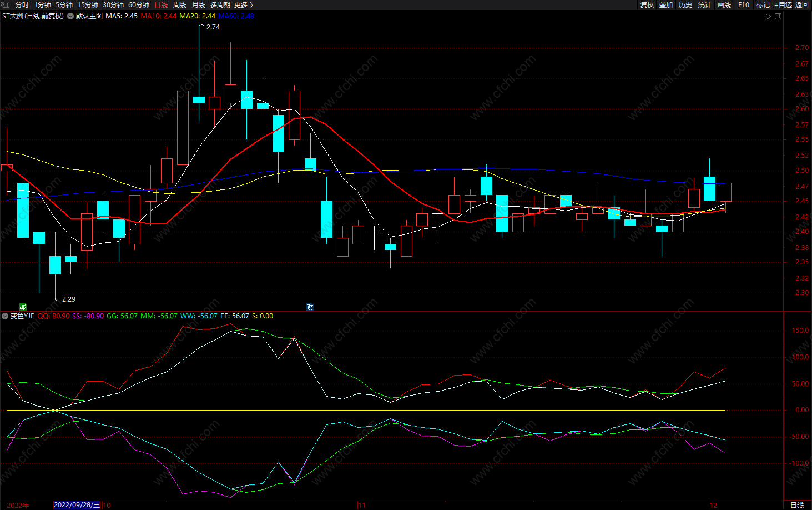Expand the 默认主图 main chart indicator dropdown

[70, 16]
